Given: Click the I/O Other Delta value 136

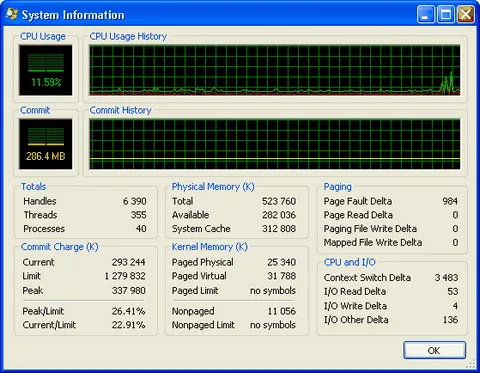Looking at the screenshot, I should 450,320.
